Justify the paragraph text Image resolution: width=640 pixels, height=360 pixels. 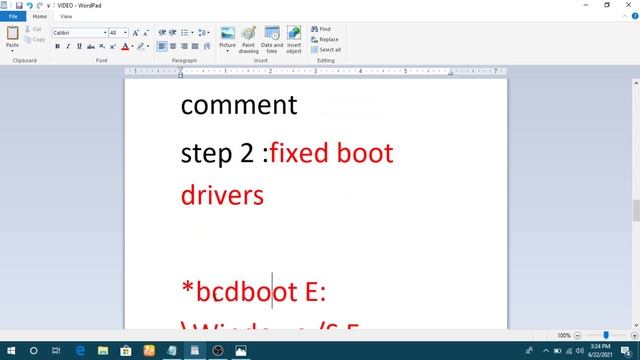(195, 46)
